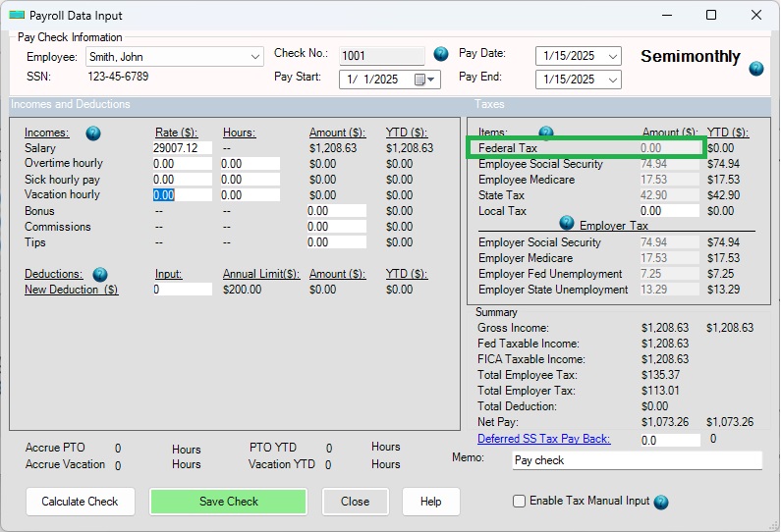Click help icon next to Taxes Items heading
This screenshot has height=532, width=781.
[x=546, y=133]
